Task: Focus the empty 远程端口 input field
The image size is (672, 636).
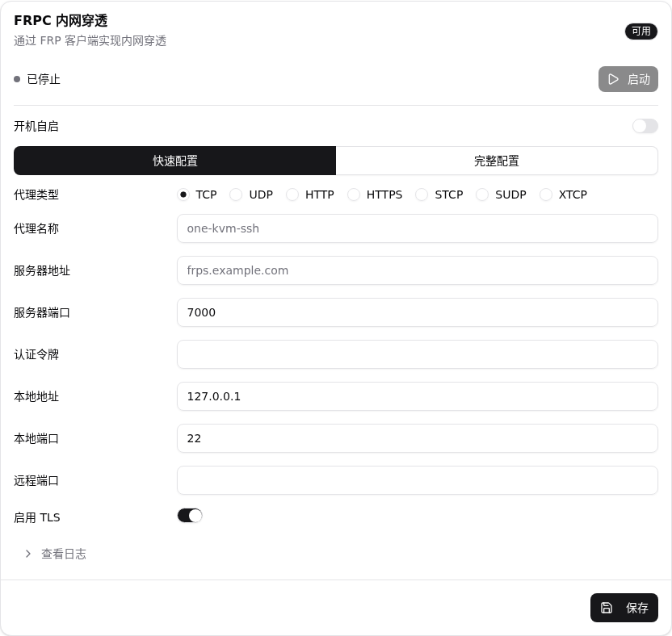Action: pos(418,480)
